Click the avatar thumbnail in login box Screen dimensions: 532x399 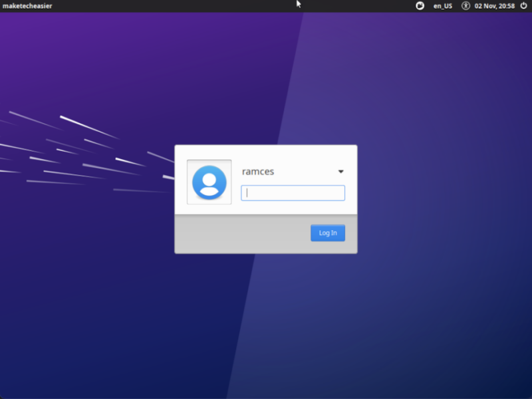point(209,182)
